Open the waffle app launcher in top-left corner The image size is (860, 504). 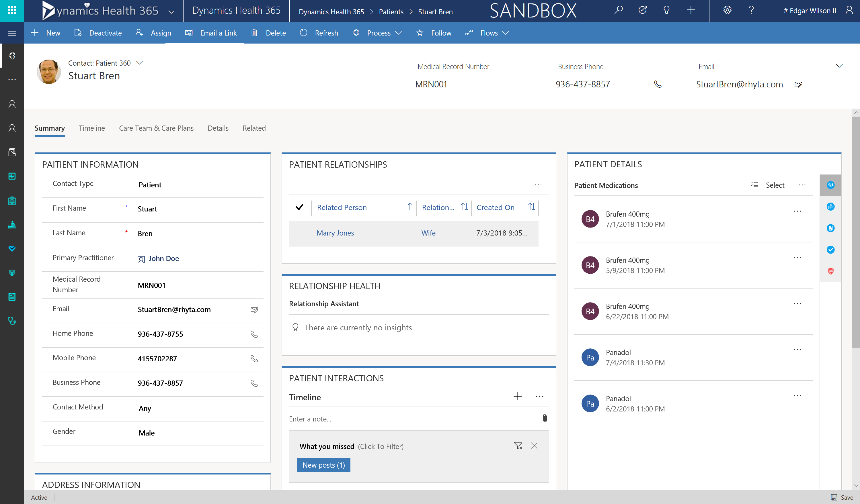coord(12,11)
